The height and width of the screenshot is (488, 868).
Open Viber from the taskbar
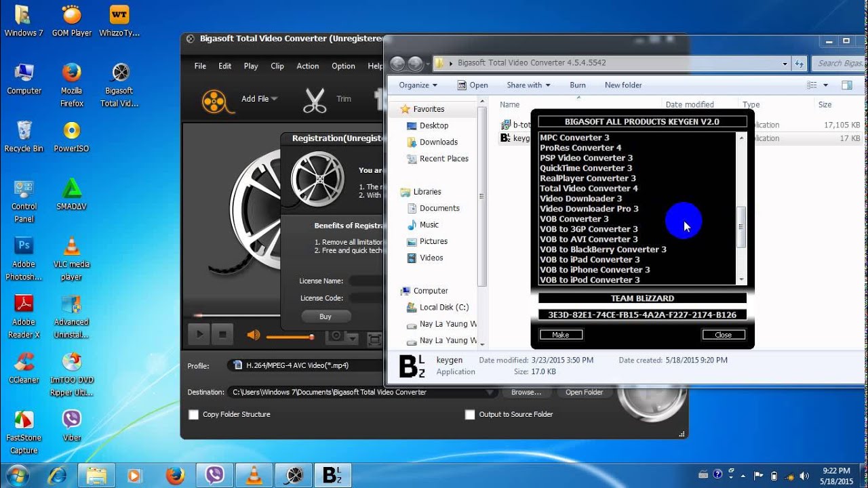click(215, 475)
